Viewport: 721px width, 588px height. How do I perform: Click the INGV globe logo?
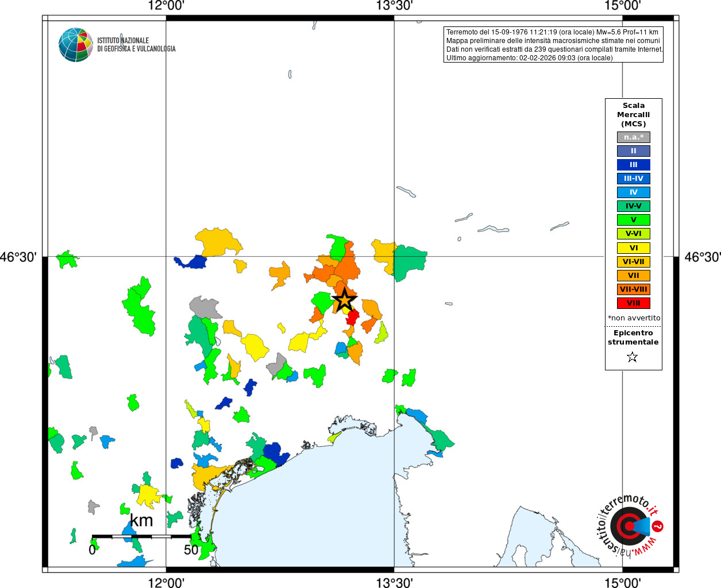tap(75, 45)
